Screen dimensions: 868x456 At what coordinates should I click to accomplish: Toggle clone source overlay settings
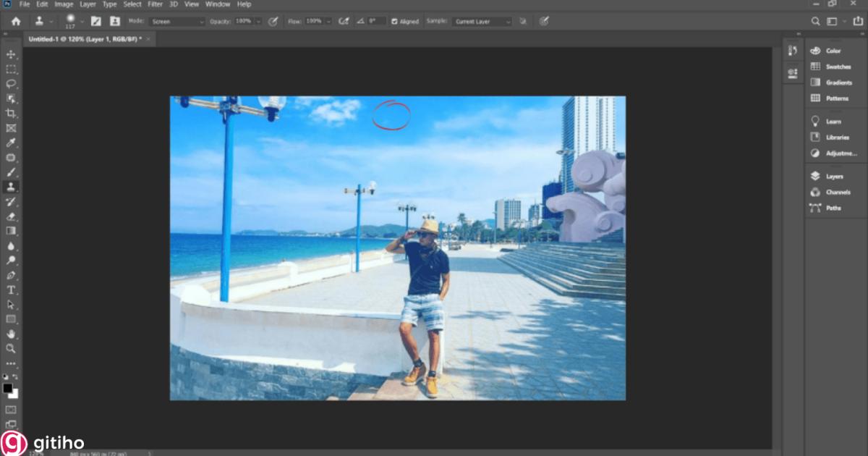pos(522,21)
